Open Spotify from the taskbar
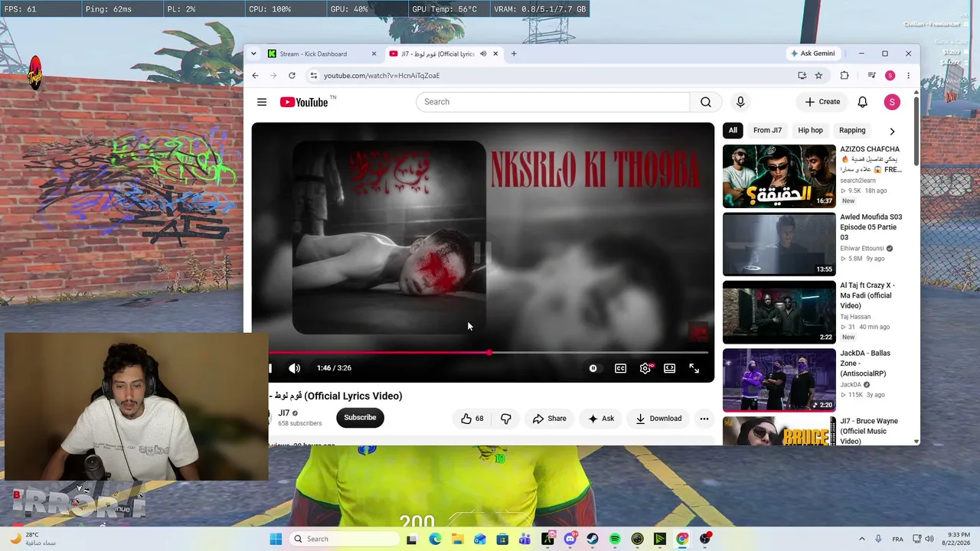The height and width of the screenshot is (551, 980). [x=615, y=539]
